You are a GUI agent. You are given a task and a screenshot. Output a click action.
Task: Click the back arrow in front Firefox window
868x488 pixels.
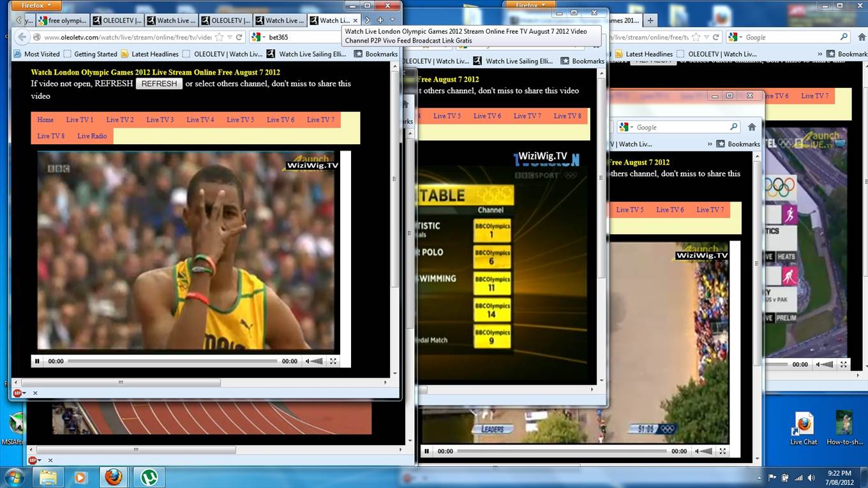point(22,37)
